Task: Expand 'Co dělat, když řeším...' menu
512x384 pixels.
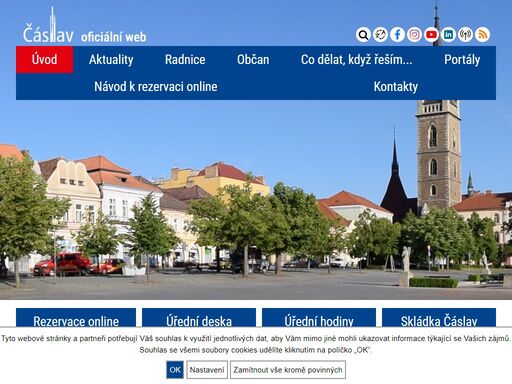Action: [357, 60]
